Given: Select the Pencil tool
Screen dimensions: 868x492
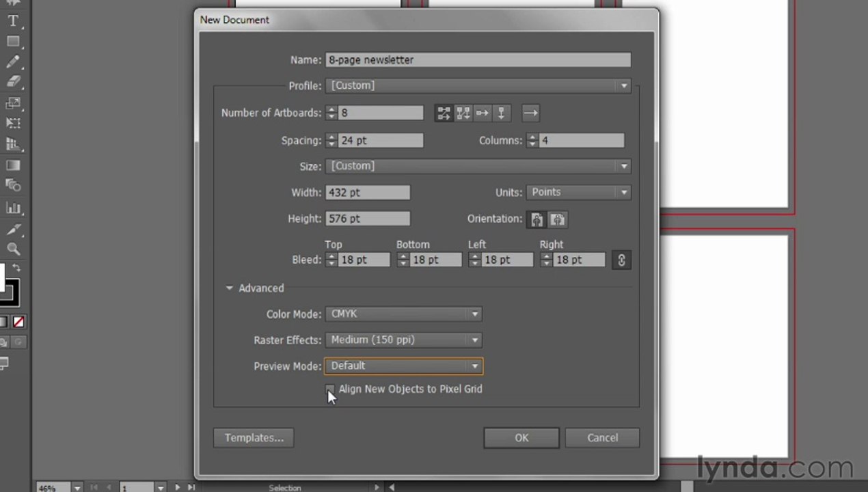Looking at the screenshot, I should pyautogui.click(x=12, y=62).
